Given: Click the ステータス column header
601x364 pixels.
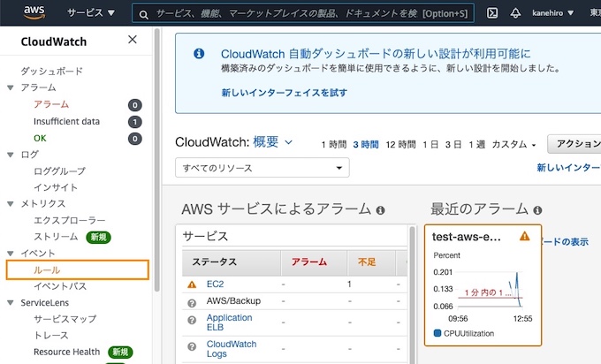Looking at the screenshot, I should (x=232, y=262).
